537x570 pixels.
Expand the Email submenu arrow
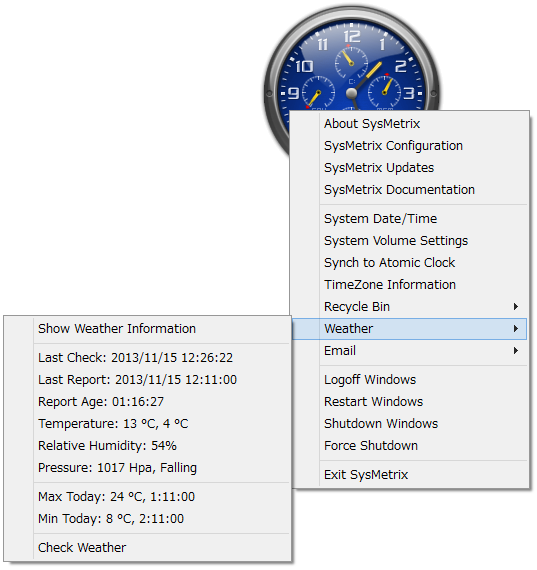click(516, 351)
